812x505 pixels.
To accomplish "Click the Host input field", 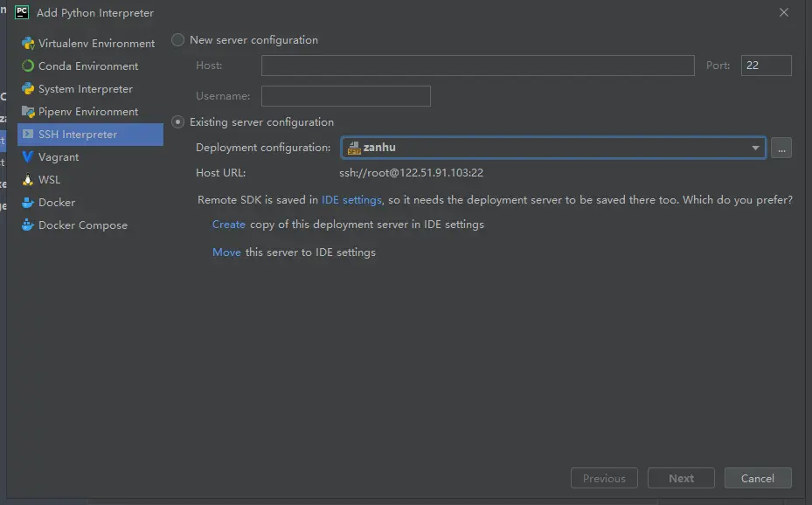I will [477, 66].
